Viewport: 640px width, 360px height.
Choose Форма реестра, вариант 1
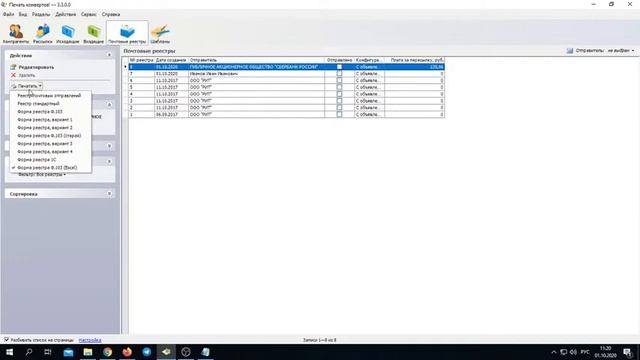tap(51, 120)
